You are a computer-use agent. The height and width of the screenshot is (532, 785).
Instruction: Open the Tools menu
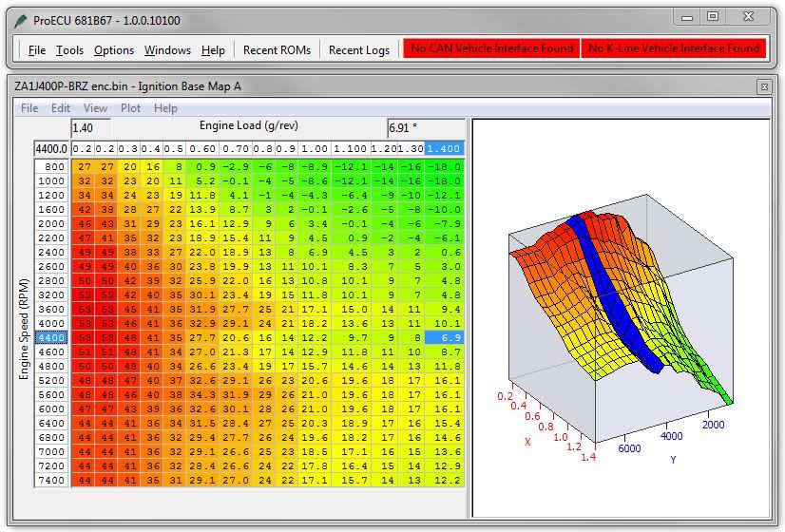point(69,49)
